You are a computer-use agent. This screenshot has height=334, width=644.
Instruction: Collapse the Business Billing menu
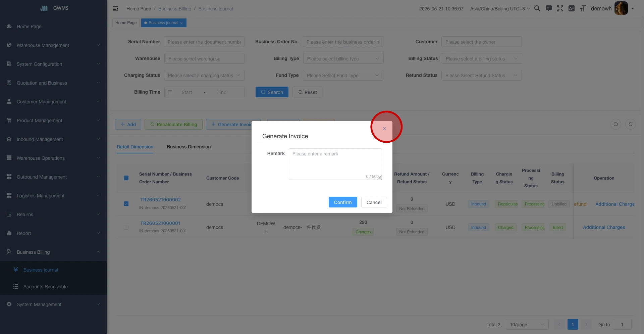pyautogui.click(x=54, y=252)
